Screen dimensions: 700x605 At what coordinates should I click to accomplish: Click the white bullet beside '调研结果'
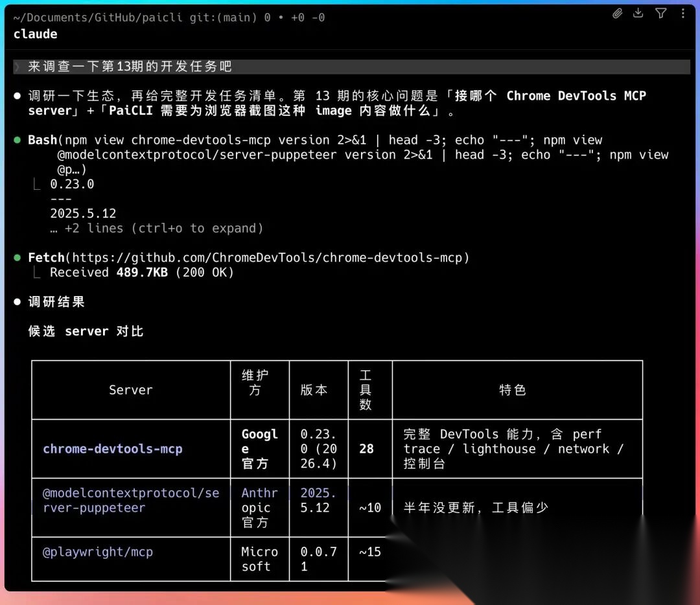[x=17, y=302]
